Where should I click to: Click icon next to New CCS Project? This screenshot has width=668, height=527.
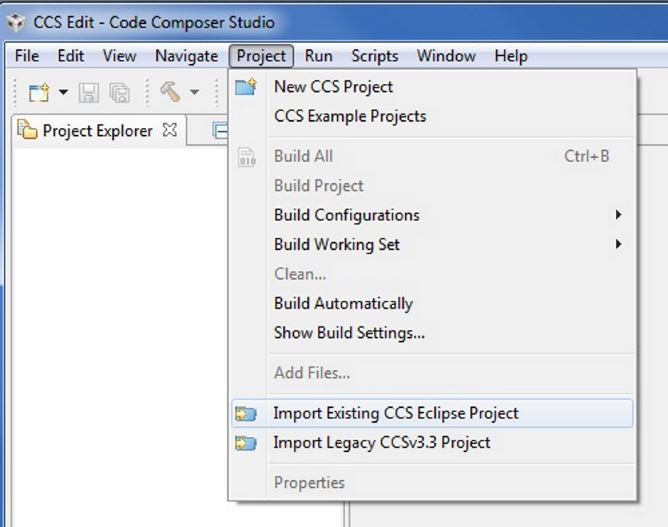[x=246, y=87]
